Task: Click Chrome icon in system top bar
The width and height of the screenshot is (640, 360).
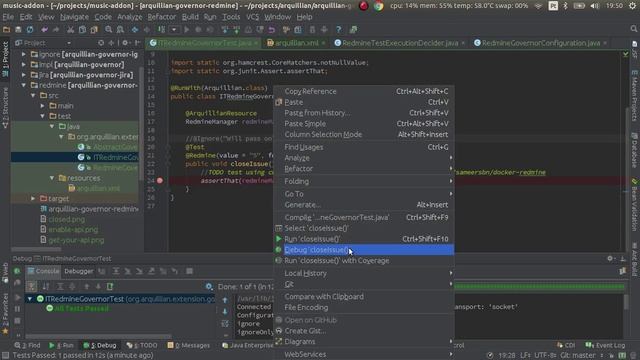Action: (x=378, y=6)
